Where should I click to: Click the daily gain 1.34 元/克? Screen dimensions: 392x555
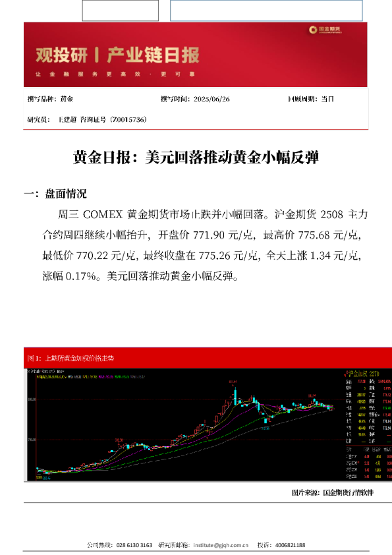click(334, 256)
